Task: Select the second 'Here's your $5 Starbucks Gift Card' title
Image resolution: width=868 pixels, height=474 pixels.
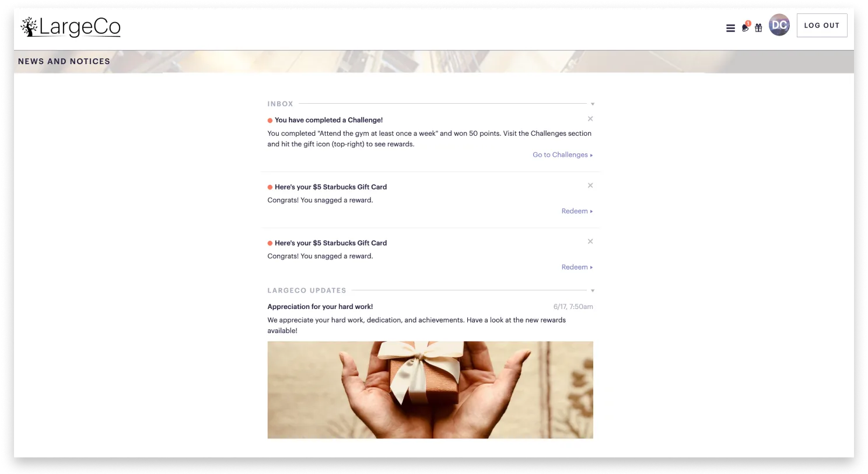Action: (331, 243)
